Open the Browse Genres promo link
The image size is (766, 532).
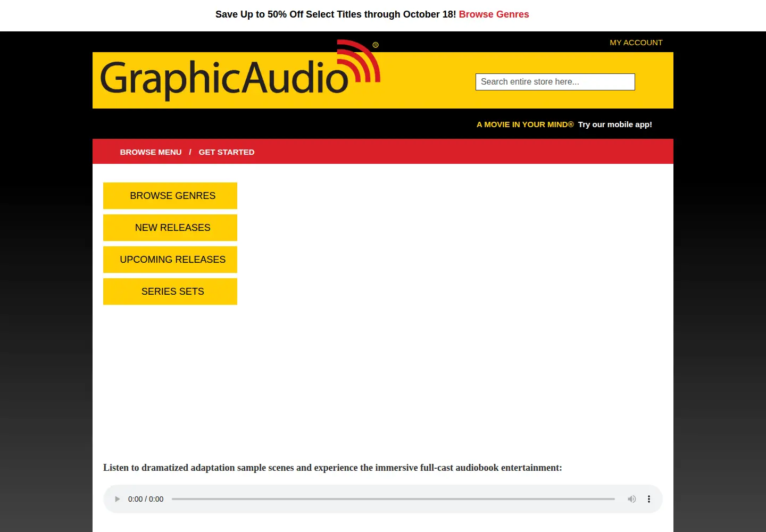(x=494, y=14)
